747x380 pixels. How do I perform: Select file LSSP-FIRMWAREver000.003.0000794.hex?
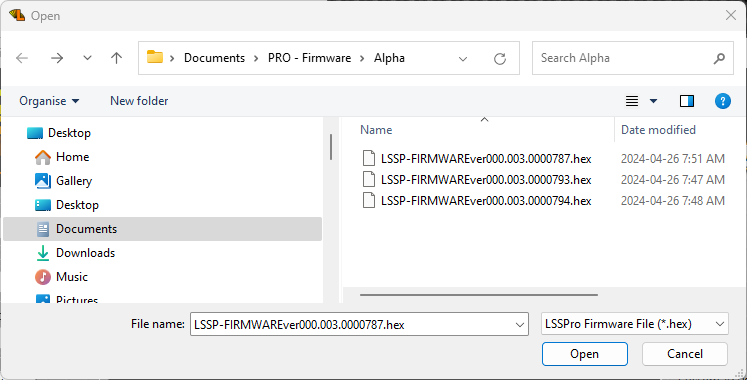tap(486, 200)
